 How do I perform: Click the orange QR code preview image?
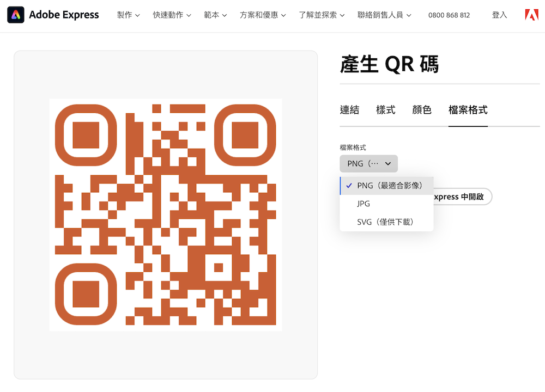[166, 215]
